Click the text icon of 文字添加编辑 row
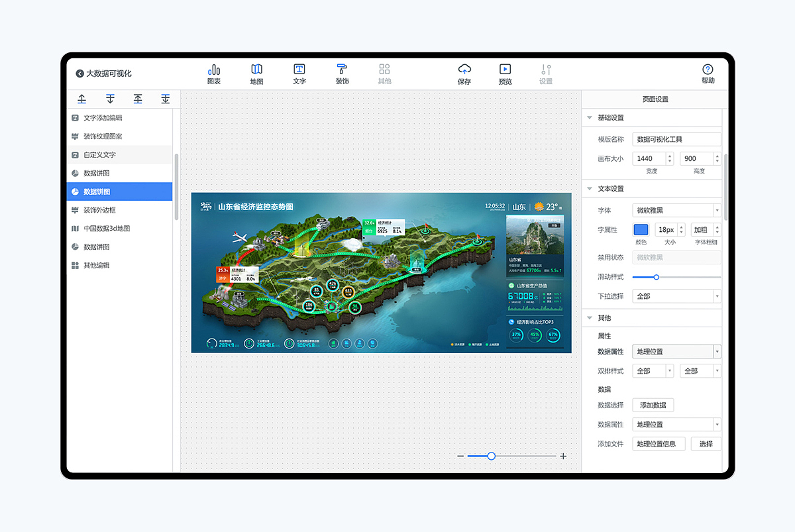795x532 pixels. point(75,117)
